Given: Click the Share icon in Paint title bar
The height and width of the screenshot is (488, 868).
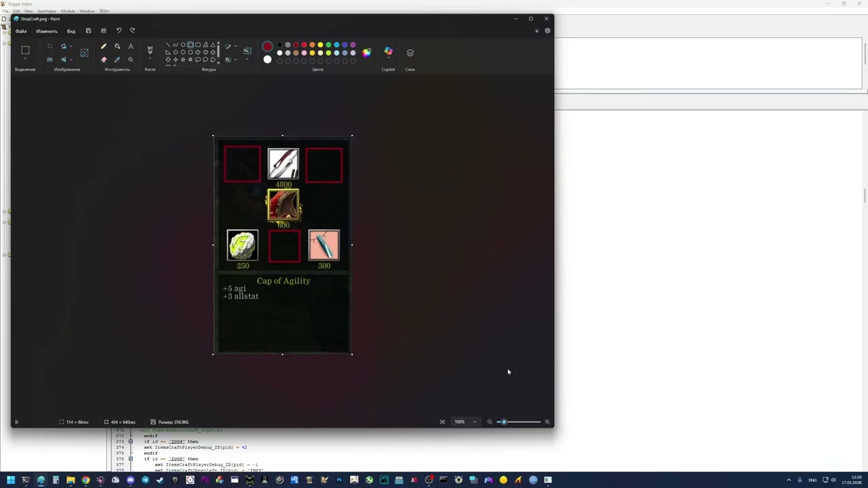Looking at the screenshot, I should point(103,30).
